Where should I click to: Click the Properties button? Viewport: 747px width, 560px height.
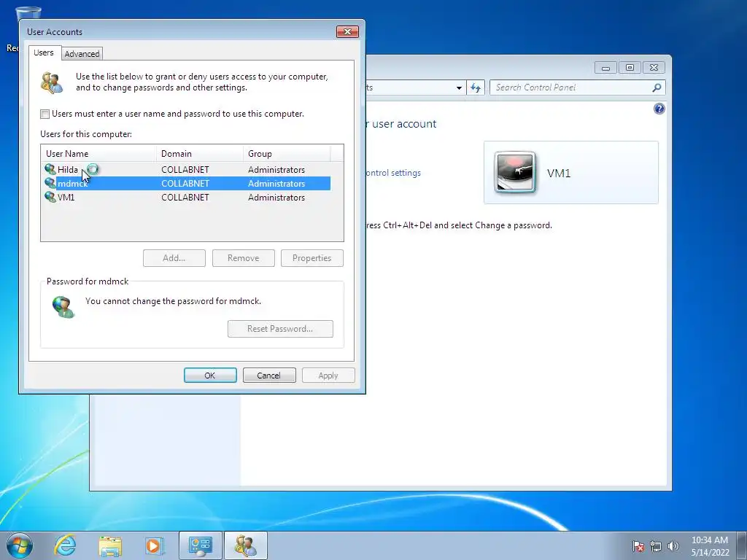pyautogui.click(x=312, y=258)
